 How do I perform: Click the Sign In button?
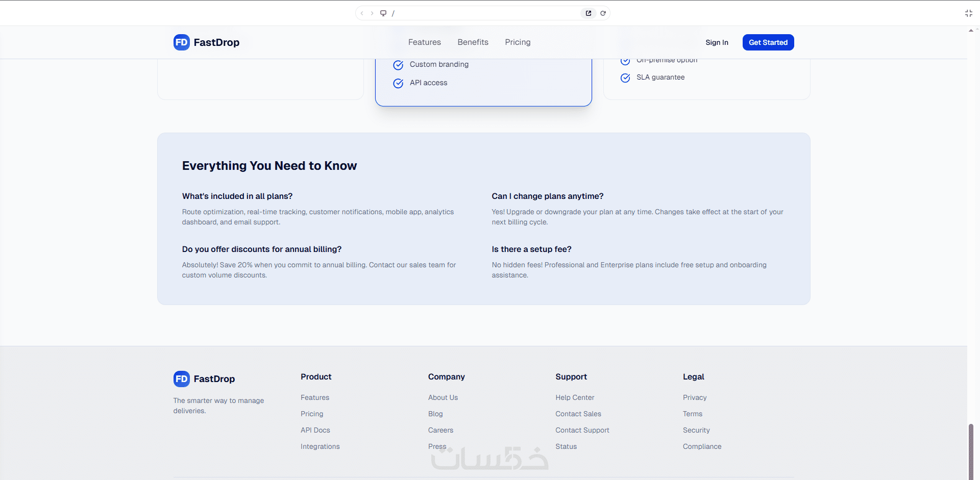[x=717, y=42]
